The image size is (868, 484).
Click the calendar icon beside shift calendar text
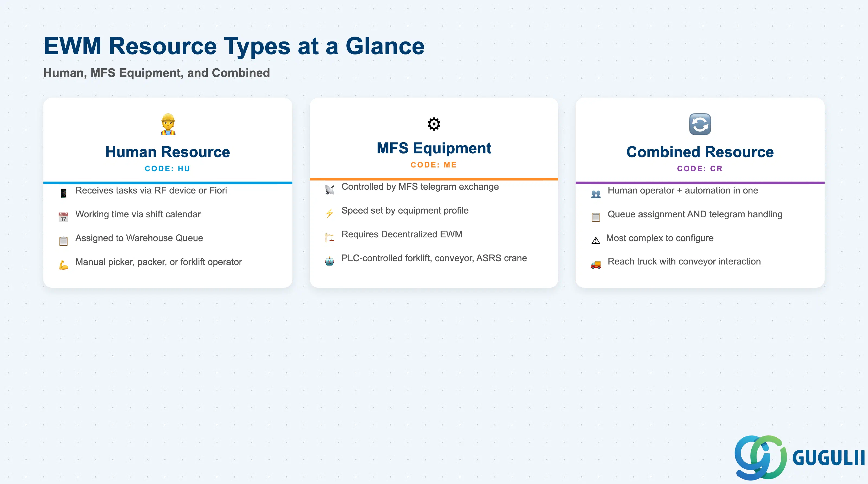click(x=63, y=217)
